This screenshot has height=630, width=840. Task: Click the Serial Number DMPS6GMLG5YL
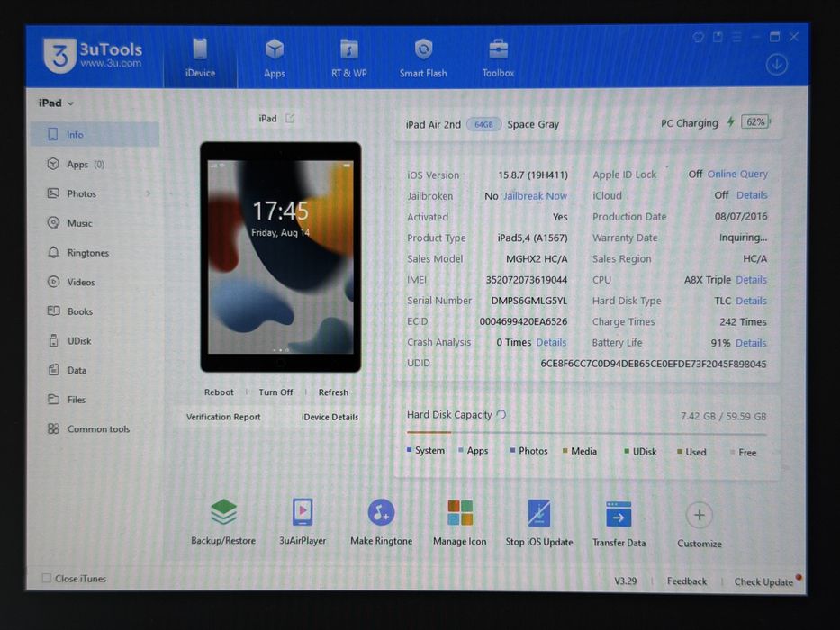pos(528,301)
